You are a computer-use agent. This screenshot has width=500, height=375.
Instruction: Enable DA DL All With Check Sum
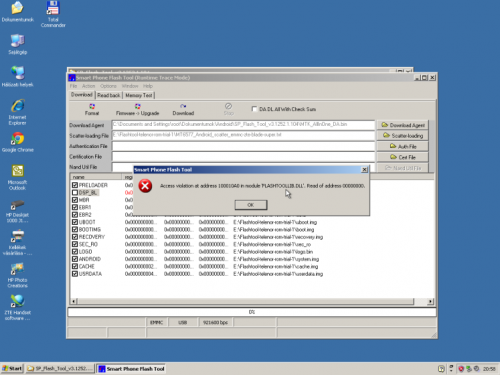254,109
